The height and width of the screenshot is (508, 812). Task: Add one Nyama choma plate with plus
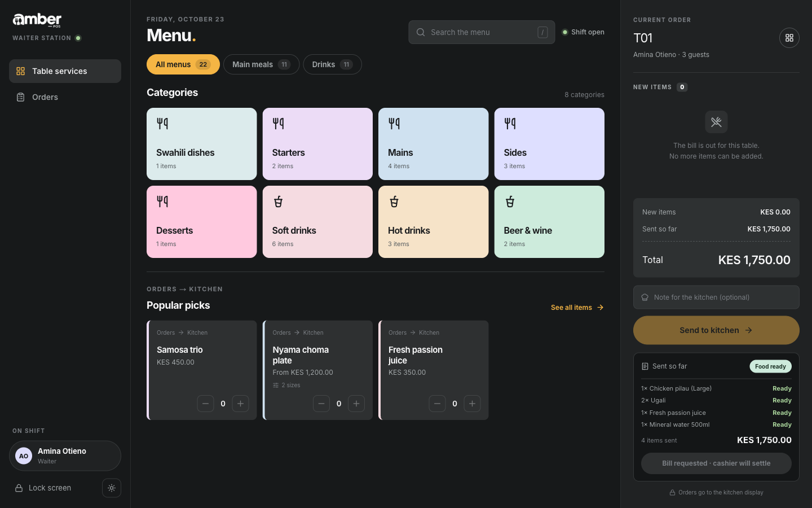tap(356, 404)
